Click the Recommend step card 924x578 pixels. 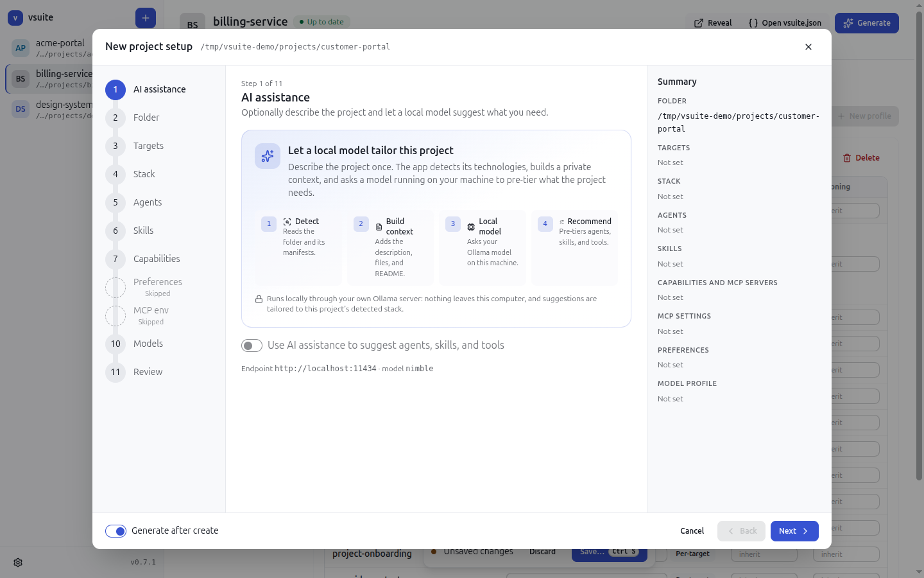[x=575, y=248]
